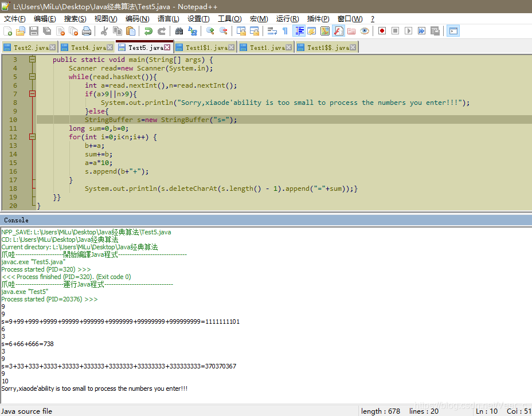Click the Close file icon
The height and width of the screenshot is (416, 532).
click(60, 31)
